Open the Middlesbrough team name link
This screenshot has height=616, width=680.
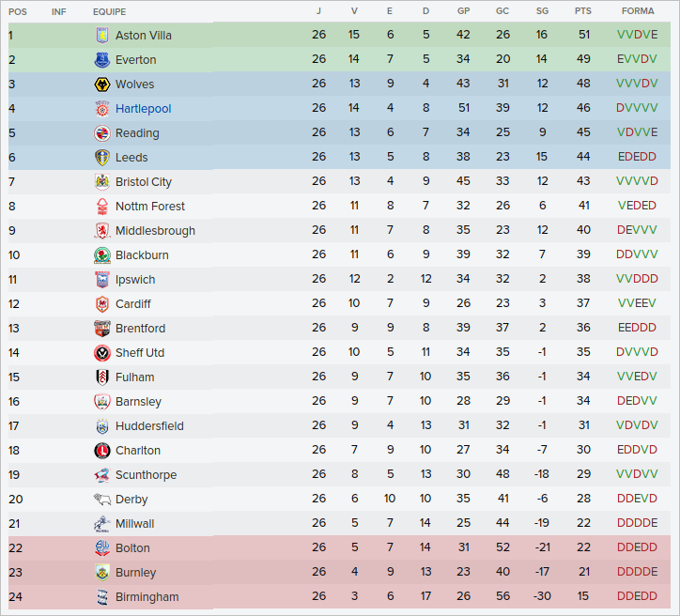155,231
